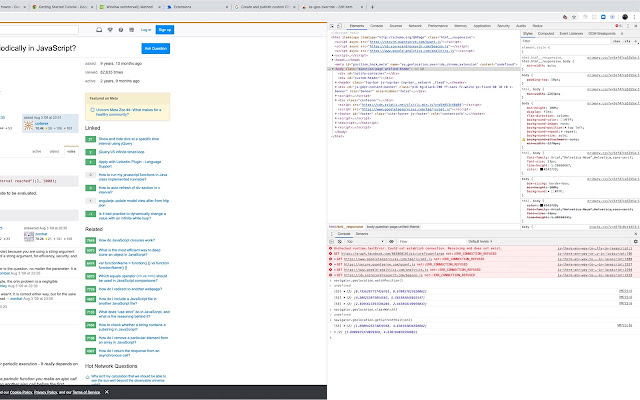Clear the console with the clear icon
The height and width of the screenshot is (400, 640).
pyautogui.click(x=339, y=241)
